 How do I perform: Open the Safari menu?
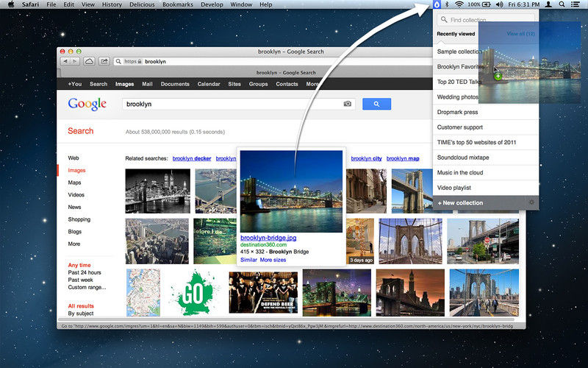(x=30, y=4)
